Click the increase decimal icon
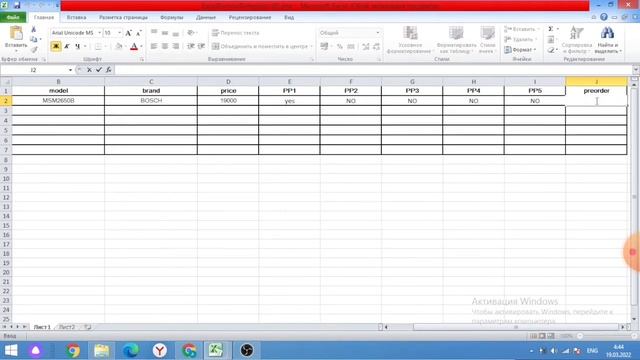 pos(366,47)
